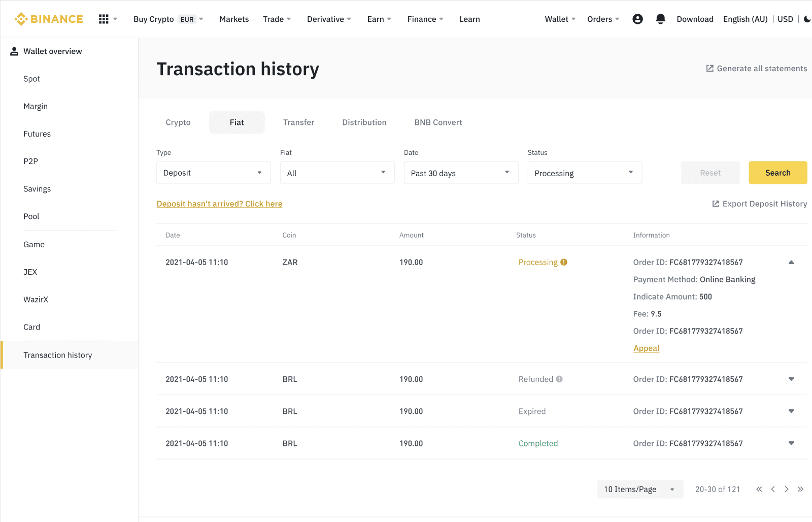This screenshot has height=522, width=812.
Task: Click the next page arrow
Action: tap(786, 489)
